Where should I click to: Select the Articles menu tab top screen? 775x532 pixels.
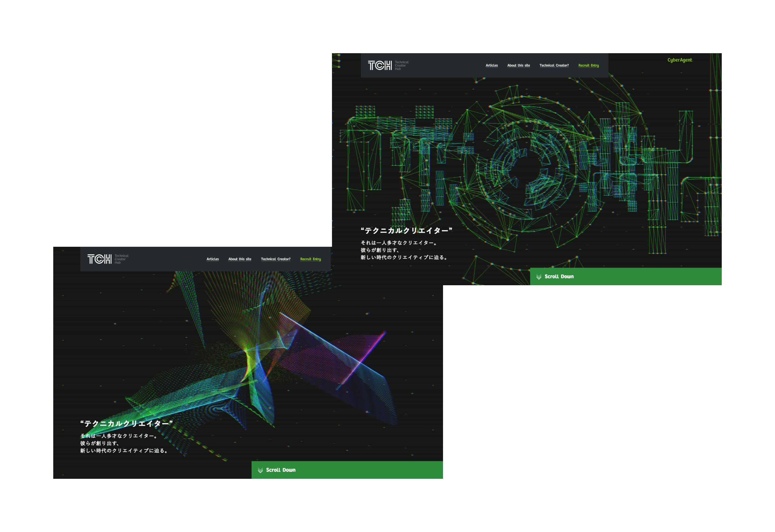(491, 65)
